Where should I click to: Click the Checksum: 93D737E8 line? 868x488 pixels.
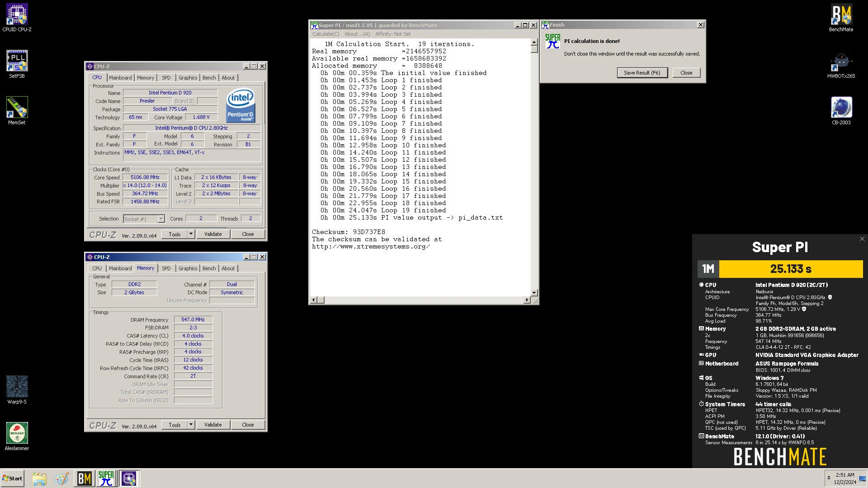pyautogui.click(x=348, y=232)
